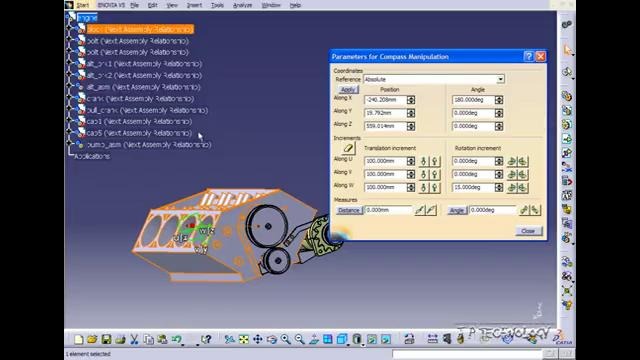Click the Shading view mode icon
Image resolution: width=640 pixels, height=360 pixels.
coord(357,339)
